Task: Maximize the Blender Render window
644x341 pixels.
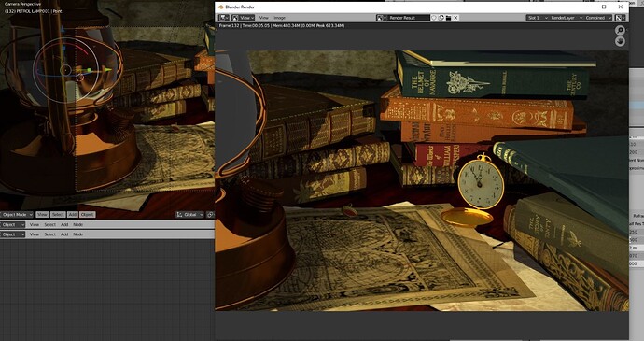Action: 604,7
